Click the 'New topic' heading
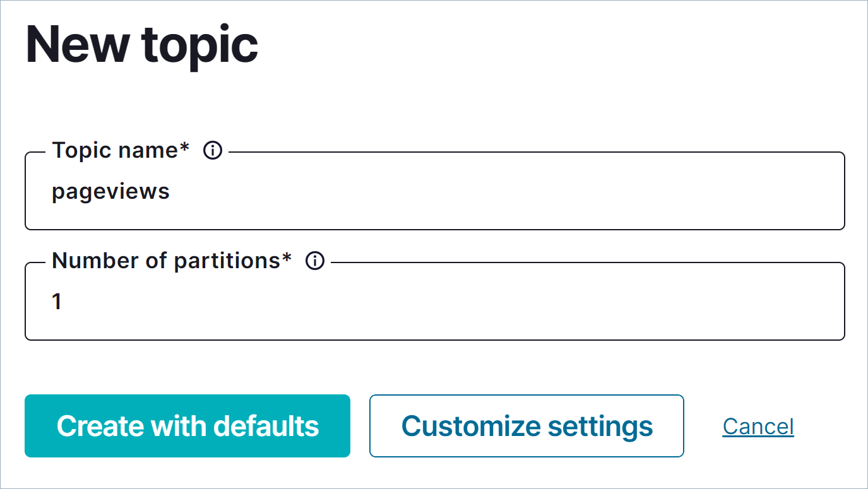 coord(142,44)
